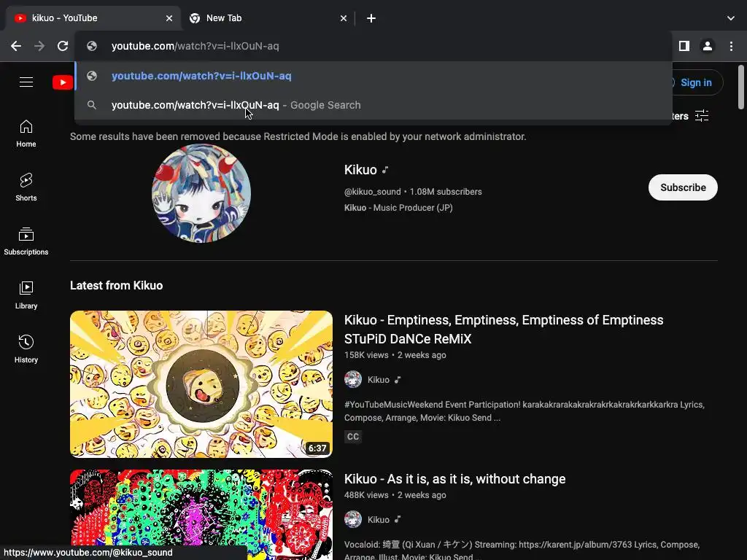Open Kikuo channel link under As it is video

point(379,519)
